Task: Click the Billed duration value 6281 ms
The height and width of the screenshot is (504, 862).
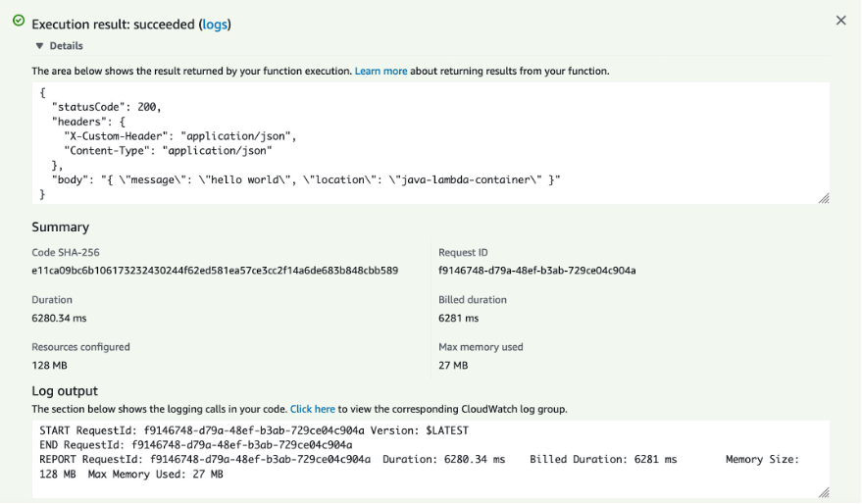Action: 458,319
